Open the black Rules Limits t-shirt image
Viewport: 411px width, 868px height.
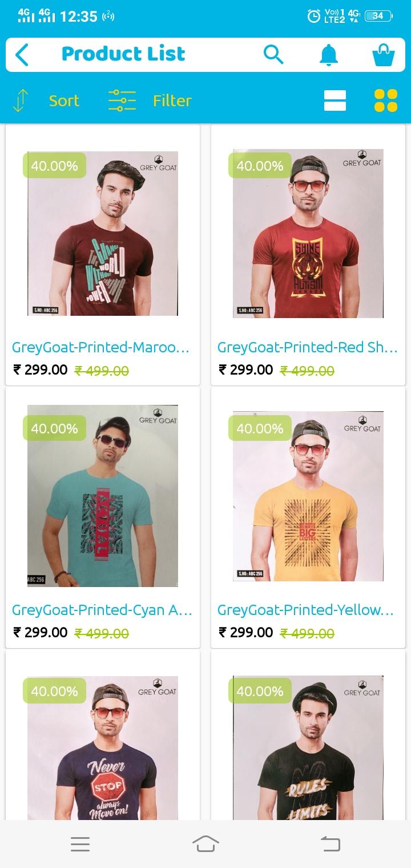(308, 748)
